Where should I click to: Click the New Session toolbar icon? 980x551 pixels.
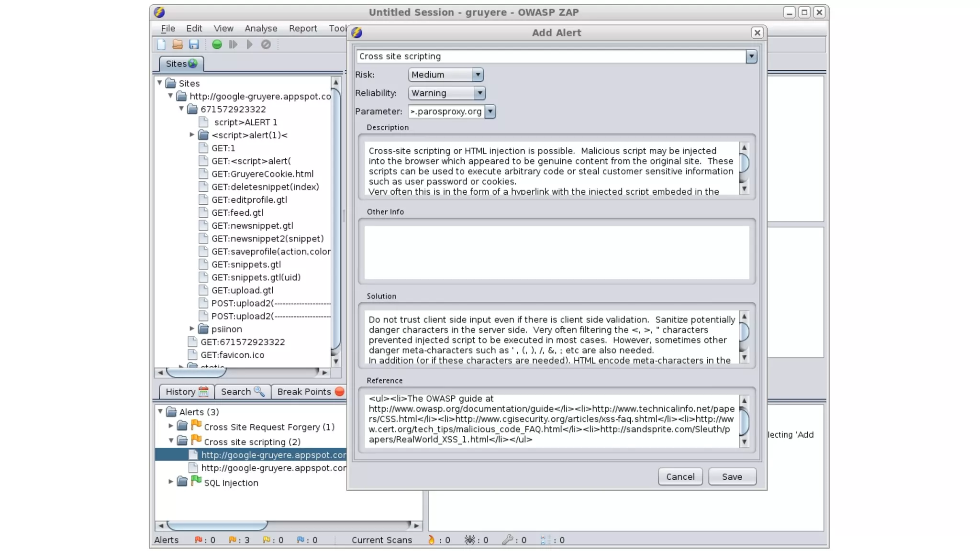tap(161, 44)
